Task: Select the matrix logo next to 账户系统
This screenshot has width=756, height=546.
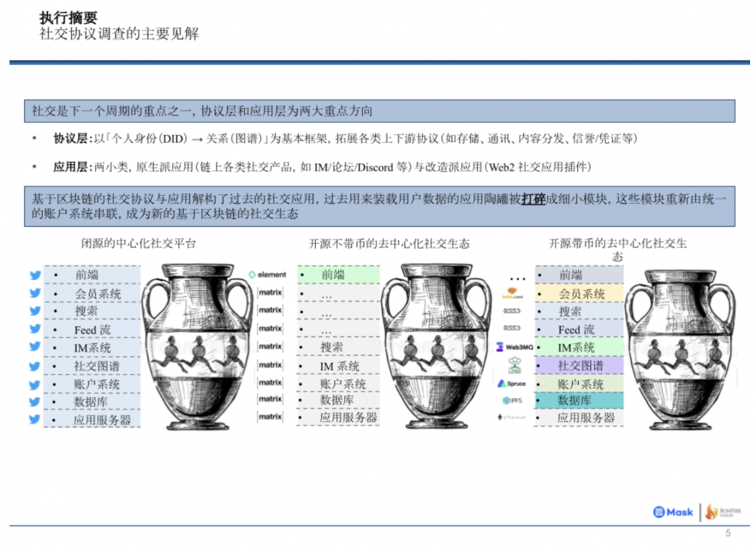Action: coord(270,382)
